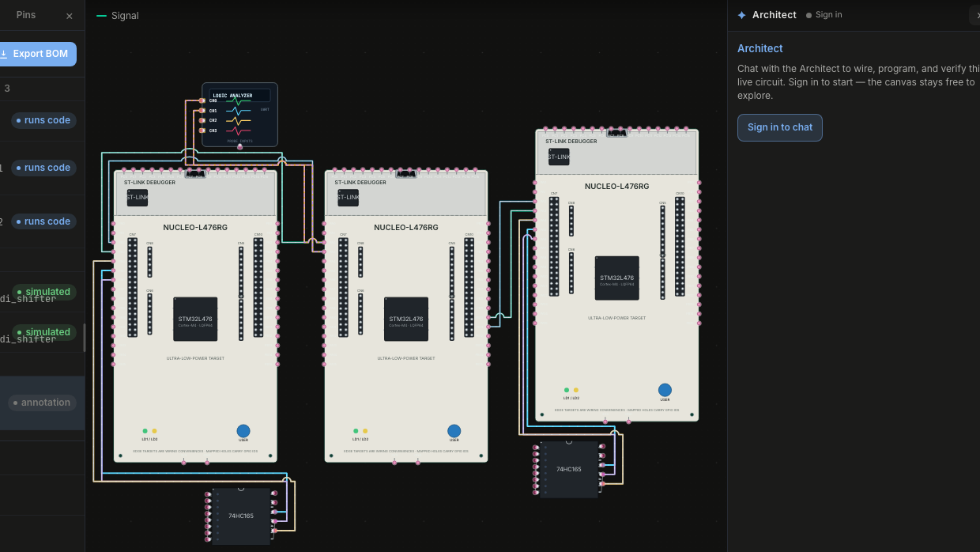The image size is (980, 552).
Task: Click the USB connector atop the left board
Action: pos(195,173)
